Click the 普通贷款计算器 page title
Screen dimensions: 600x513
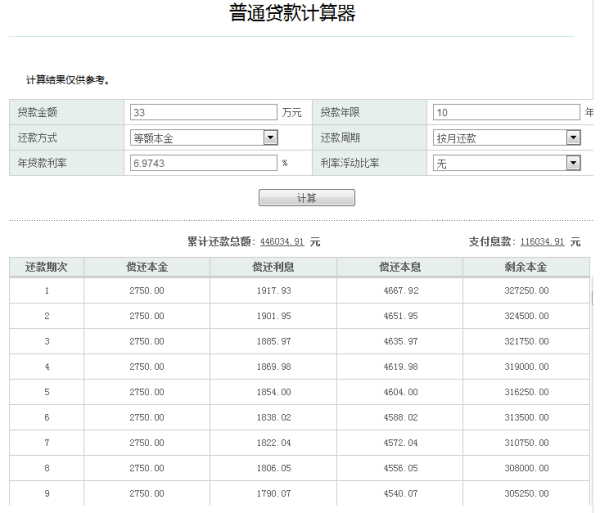[292, 13]
